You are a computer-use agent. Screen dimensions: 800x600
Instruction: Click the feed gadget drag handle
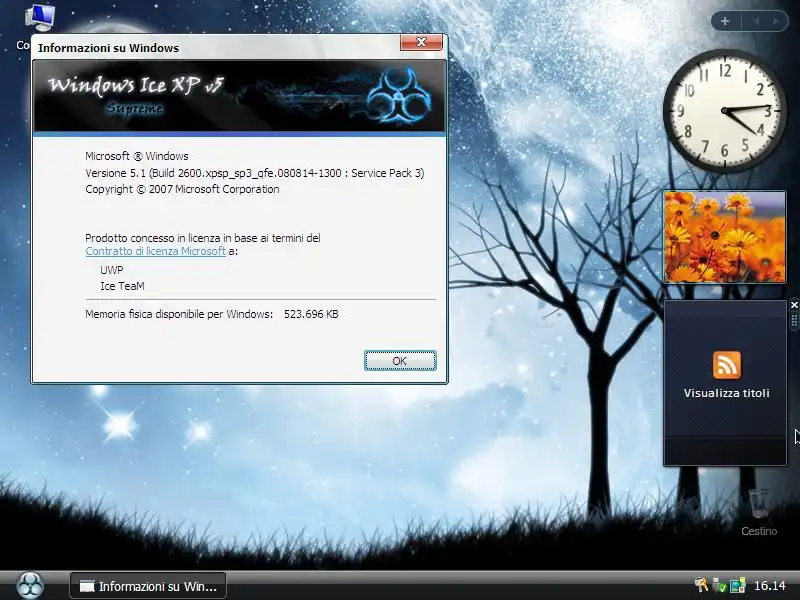click(794, 320)
